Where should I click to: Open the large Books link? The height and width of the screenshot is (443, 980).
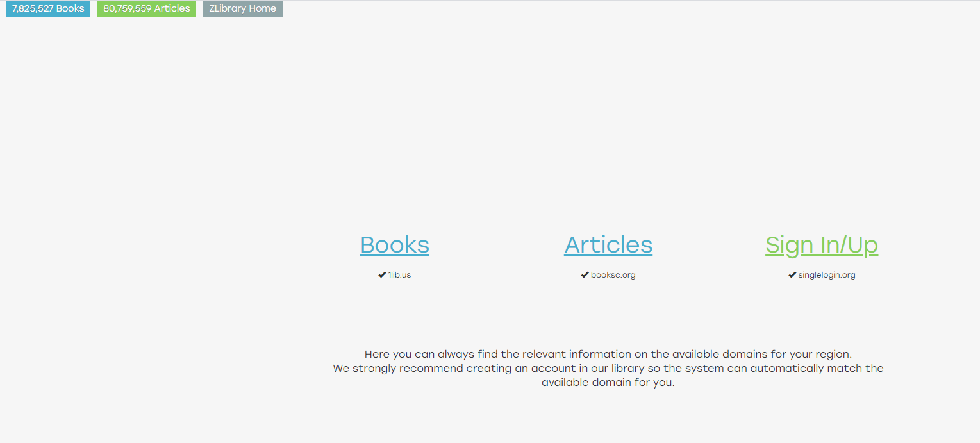click(x=395, y=245)
